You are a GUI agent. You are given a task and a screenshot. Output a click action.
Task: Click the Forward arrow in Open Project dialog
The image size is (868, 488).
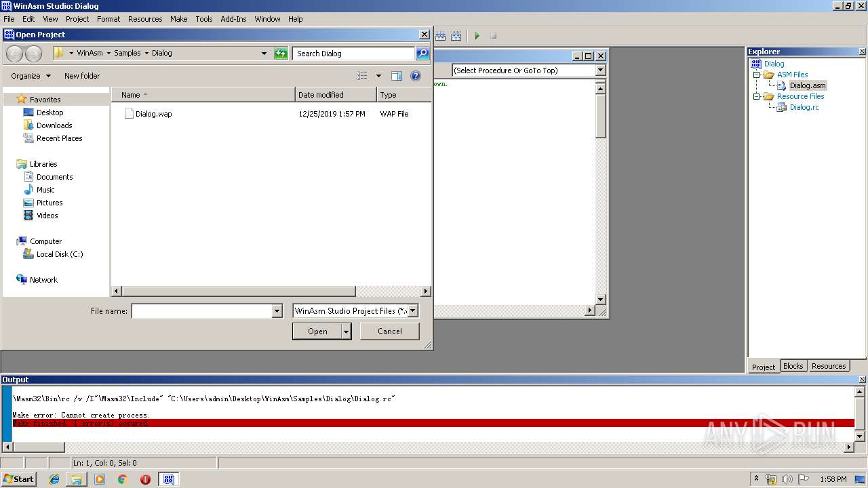pyautogui.click(x=33, y=54)
